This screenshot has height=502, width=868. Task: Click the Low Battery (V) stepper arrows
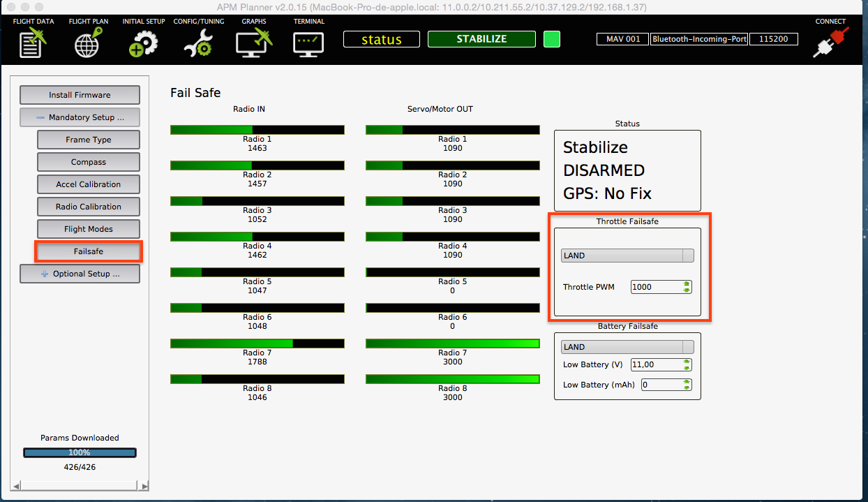click(687, 364)
